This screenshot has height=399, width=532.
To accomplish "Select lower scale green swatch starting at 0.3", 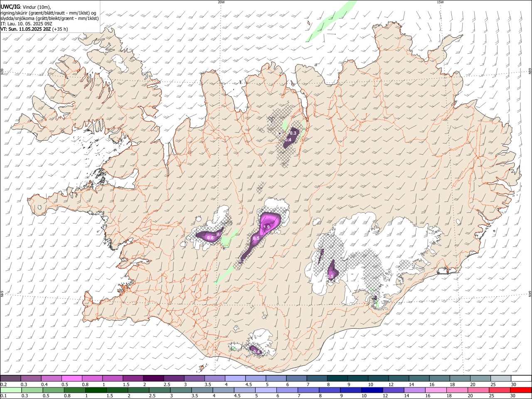I will 32,390.
